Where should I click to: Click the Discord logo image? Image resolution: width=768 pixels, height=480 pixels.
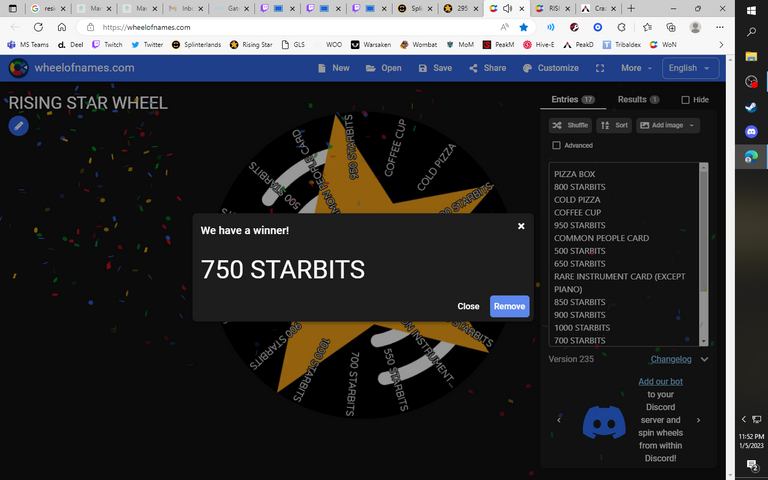coord(604,422)
